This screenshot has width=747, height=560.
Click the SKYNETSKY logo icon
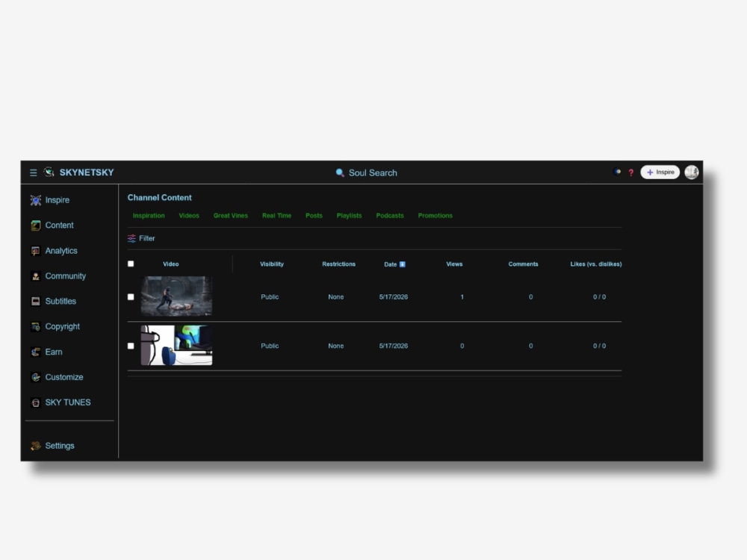(x=49, y=172)
